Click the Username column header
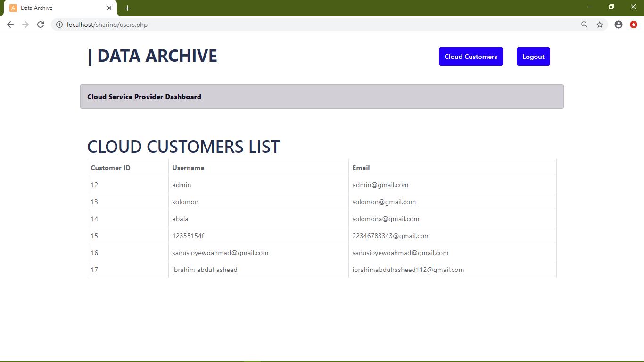 click(188, 168)
